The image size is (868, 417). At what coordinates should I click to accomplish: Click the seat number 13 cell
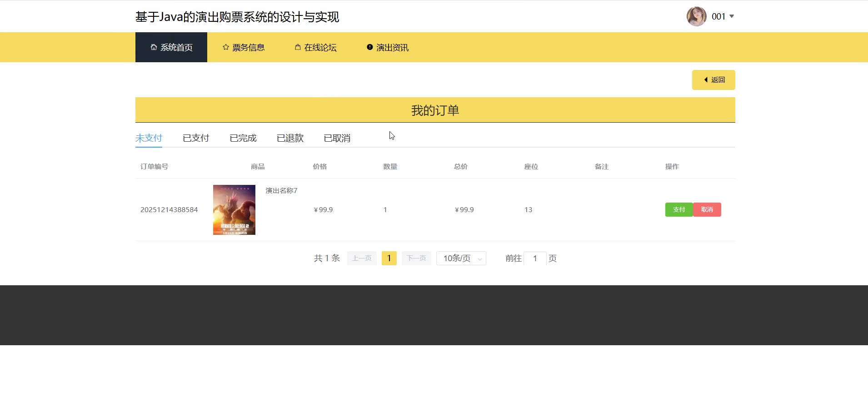[528, 210]
